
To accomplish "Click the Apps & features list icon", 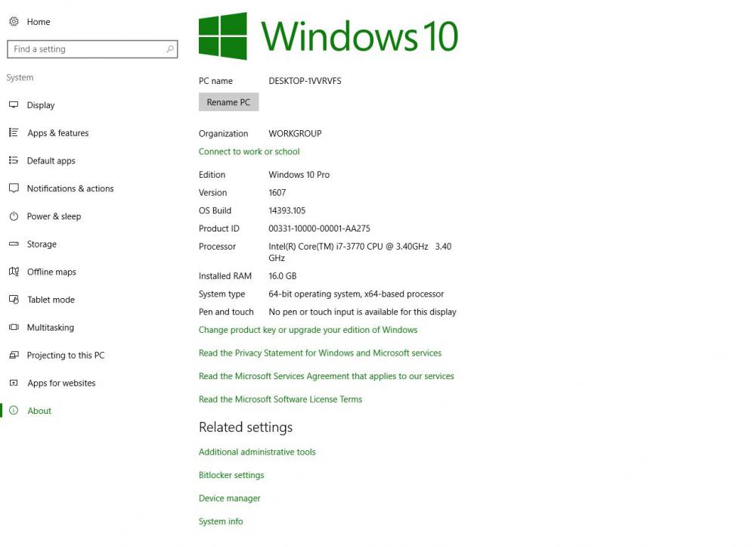I will [x=13, y=133].
